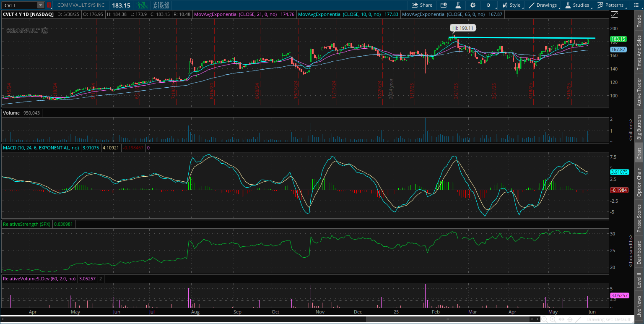Click the horizontal chart scrollbar thumb
This screenshot has height=324, width=644.
click(x=448, y=319)
